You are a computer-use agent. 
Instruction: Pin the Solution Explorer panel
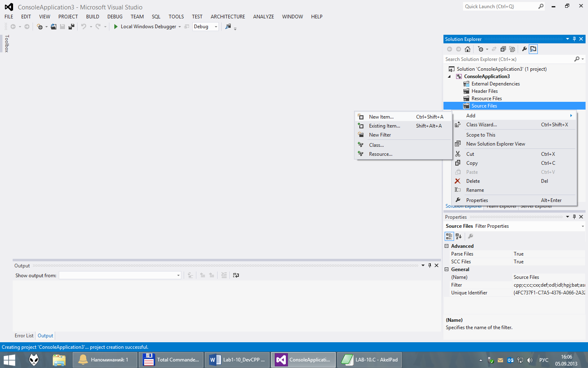(574, 39)
